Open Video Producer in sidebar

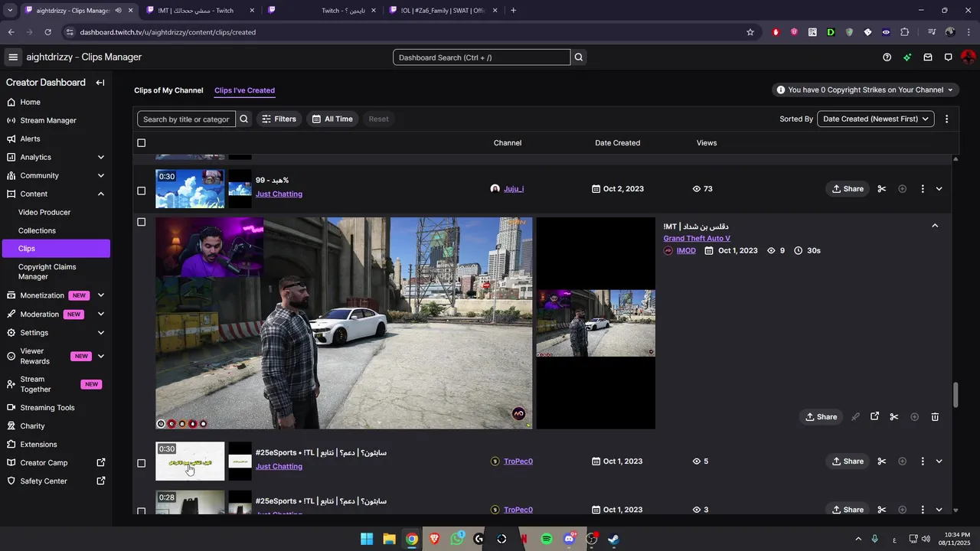pyautogui.click(x=44, y=212)
